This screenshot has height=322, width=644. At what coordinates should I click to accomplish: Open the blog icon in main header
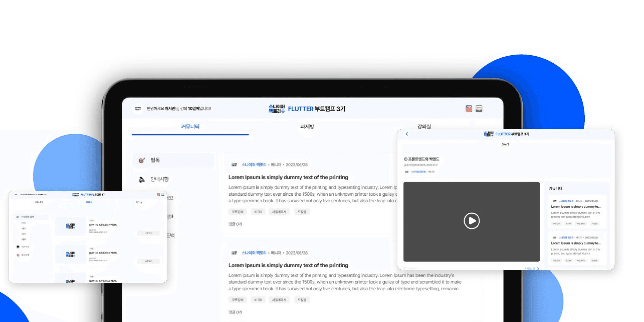click(479, 108)
